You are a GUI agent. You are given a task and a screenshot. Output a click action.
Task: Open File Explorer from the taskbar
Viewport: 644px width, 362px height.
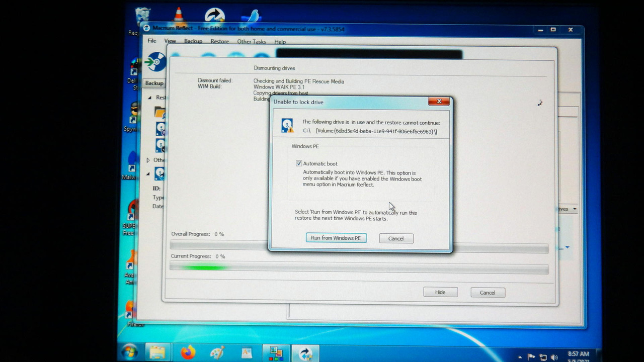point(157,353)
